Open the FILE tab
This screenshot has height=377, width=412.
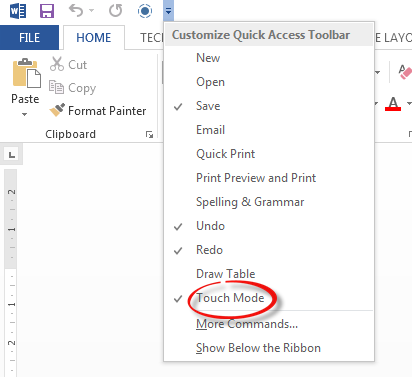(29, 37)
